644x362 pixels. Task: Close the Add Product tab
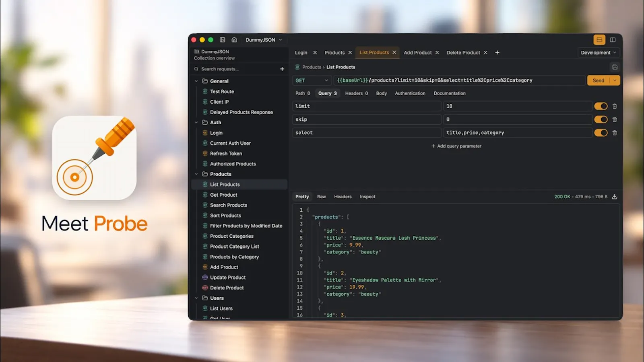[x=437, y=53]
